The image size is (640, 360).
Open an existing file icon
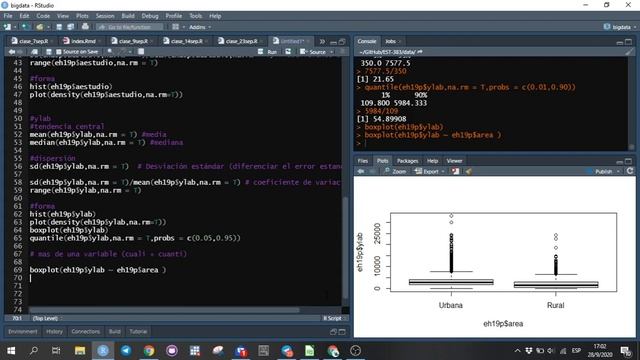coord(39,27)
